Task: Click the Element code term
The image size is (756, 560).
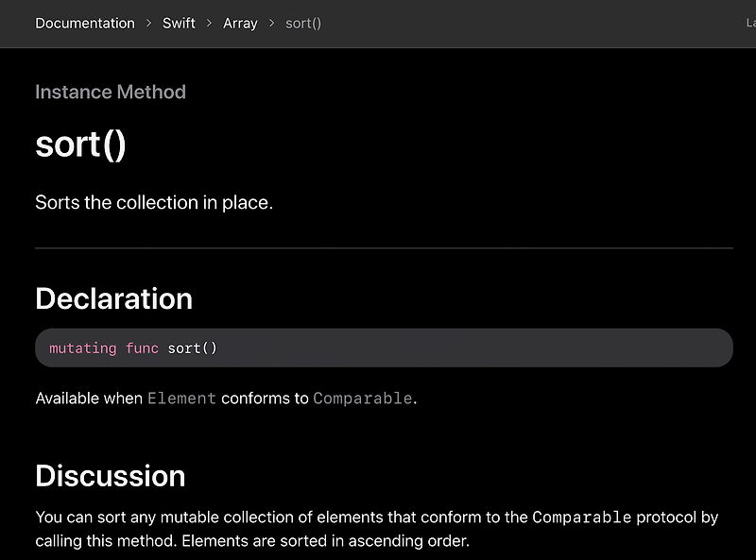Action: coord(181,399)
